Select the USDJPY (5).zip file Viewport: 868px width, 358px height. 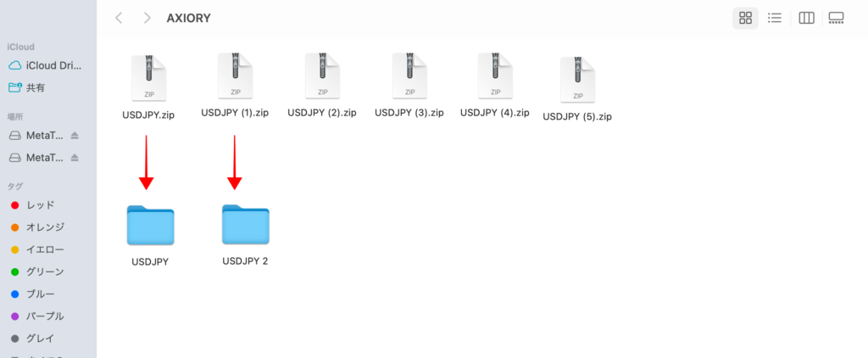[x=577, y=89]
